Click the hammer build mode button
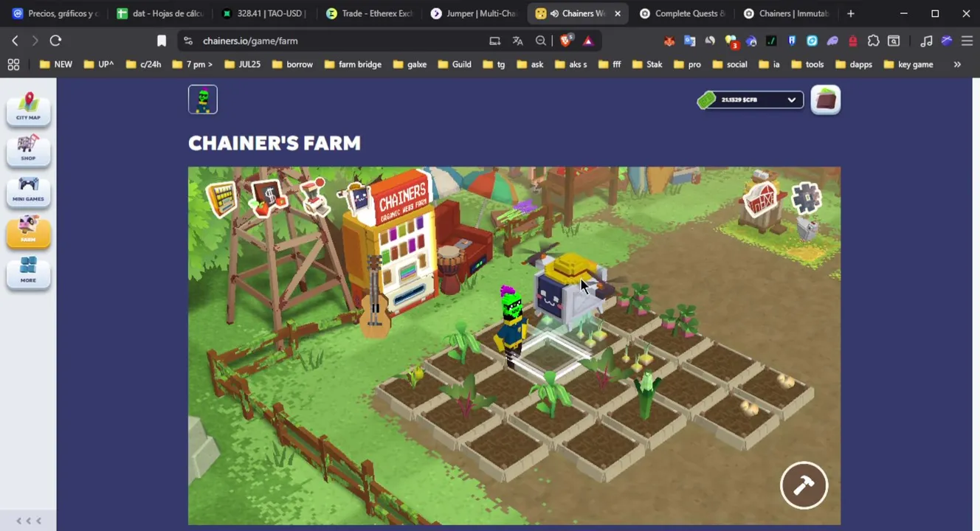The height and width of the screenshot is (531, 980). [804, 485]
